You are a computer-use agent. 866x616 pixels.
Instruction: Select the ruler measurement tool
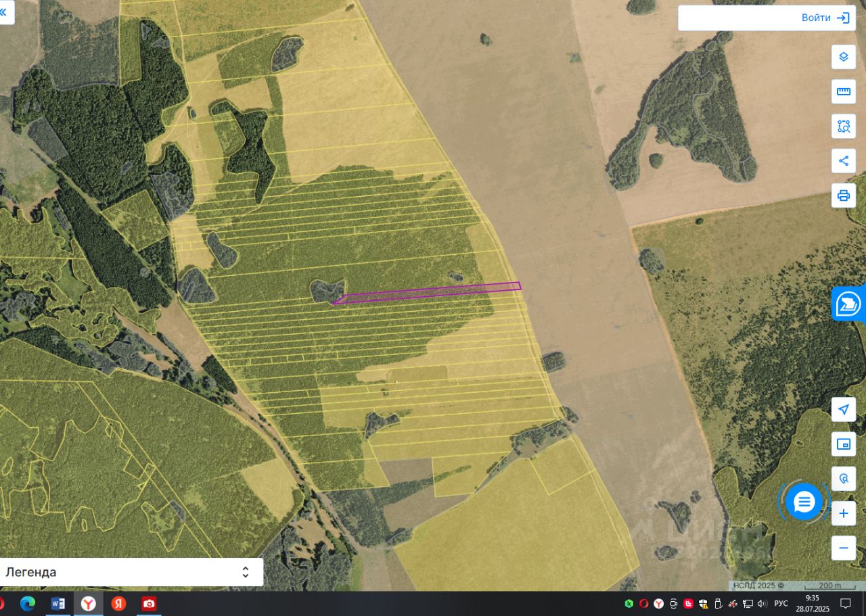pyautogui.click(x=843, y=91)
